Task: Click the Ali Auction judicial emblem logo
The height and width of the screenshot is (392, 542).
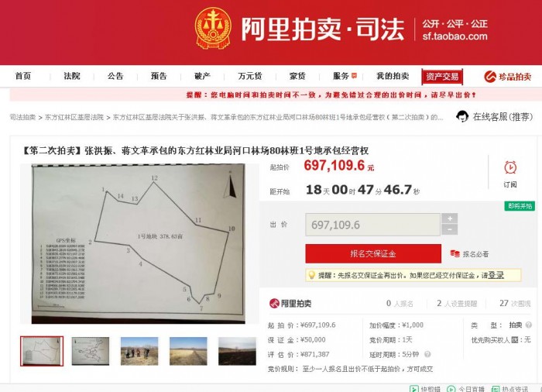Action: click(213, 29)
